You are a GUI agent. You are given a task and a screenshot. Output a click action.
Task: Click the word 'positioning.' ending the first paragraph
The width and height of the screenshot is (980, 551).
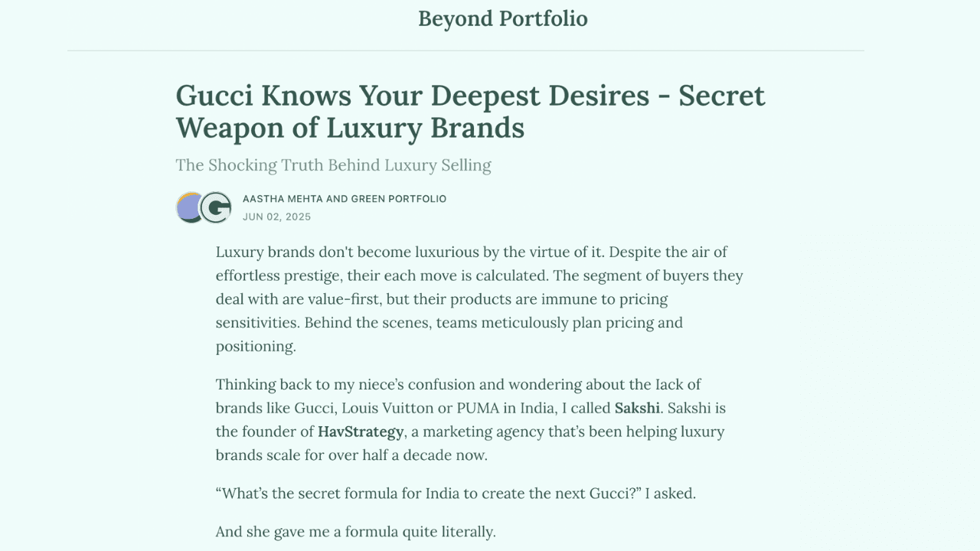(x=256, y=346)
